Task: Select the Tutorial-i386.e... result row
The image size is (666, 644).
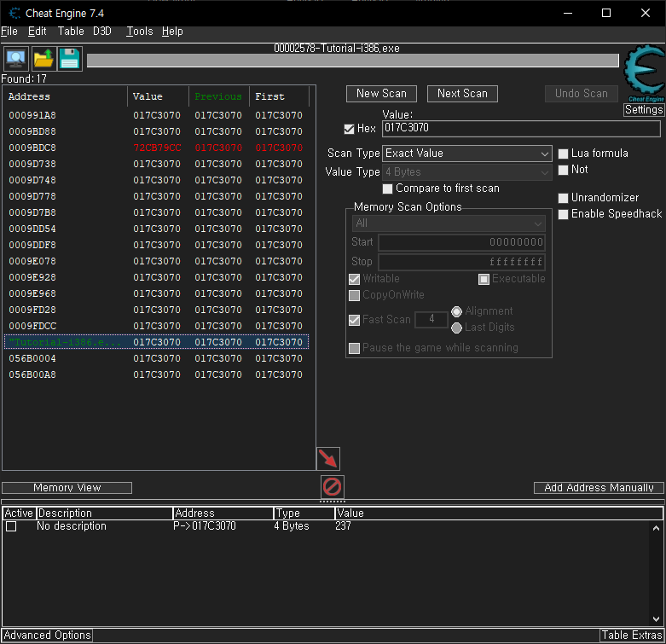Action: 156,342
